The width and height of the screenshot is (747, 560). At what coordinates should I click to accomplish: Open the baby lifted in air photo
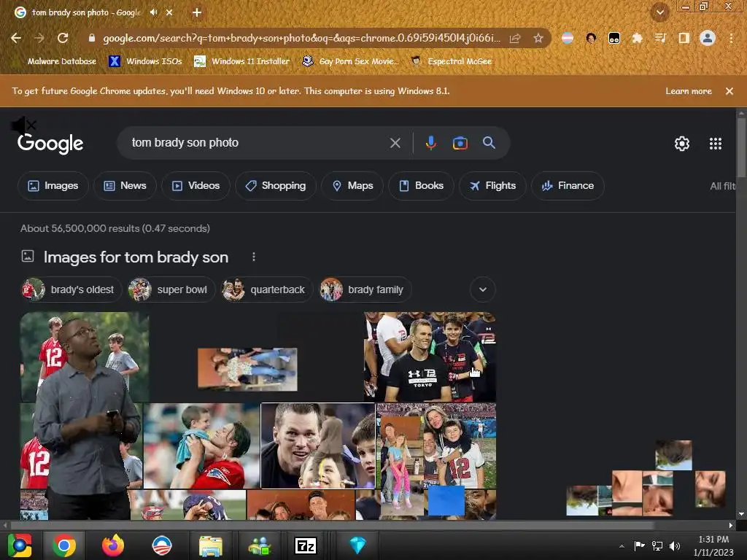201,446
